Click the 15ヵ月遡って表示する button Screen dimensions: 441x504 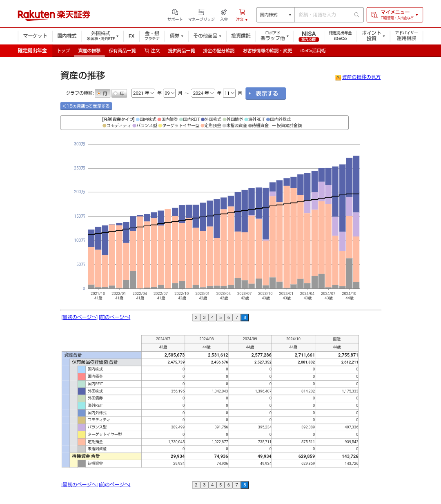click(86, 106)
